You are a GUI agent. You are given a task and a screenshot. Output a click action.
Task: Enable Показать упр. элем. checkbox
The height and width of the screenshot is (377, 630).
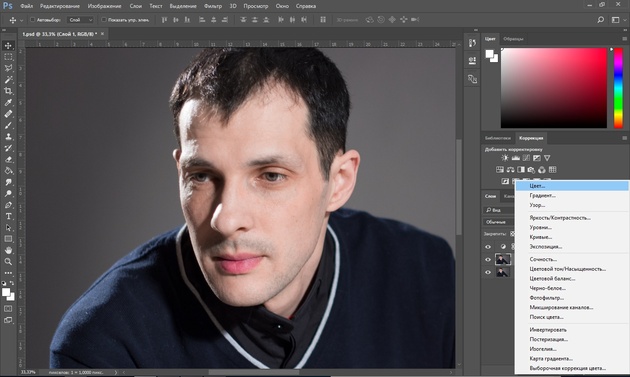[x=104, y=20]
